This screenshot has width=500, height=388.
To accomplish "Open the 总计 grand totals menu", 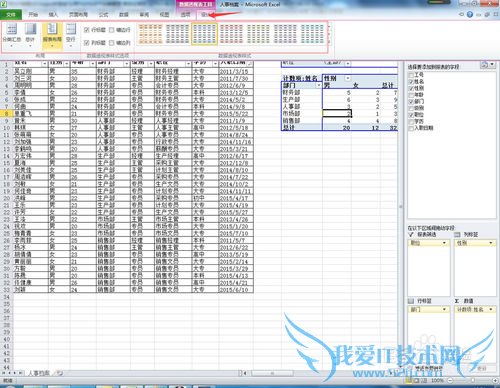I will 30,34.
